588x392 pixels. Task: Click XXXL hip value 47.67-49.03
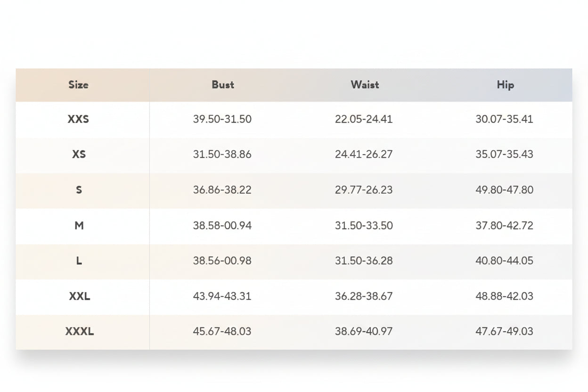[x=504, y=332]
